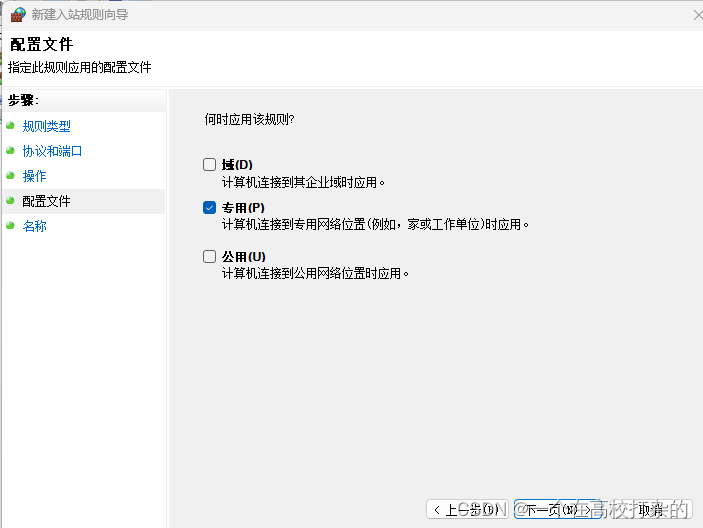Enable the 公用(U) public checkbox
This screenshot has height=528, width=703.
tap(209, 256)
